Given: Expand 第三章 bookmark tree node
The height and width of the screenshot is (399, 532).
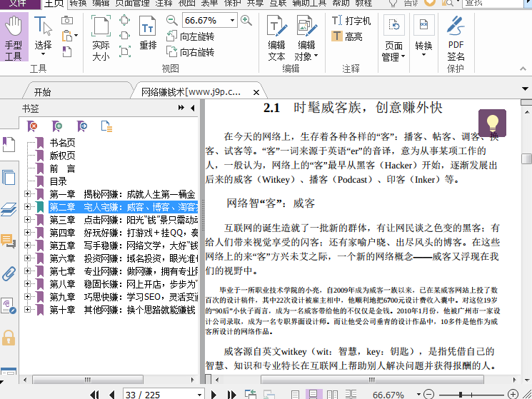Looking at the screenshot, I should tap(27, 220).
